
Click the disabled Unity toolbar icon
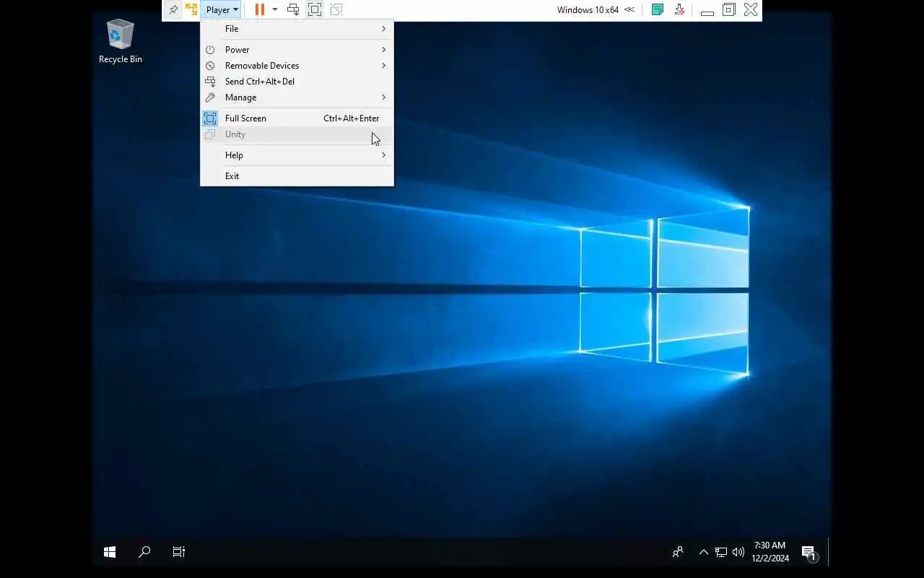coord(336,9)
